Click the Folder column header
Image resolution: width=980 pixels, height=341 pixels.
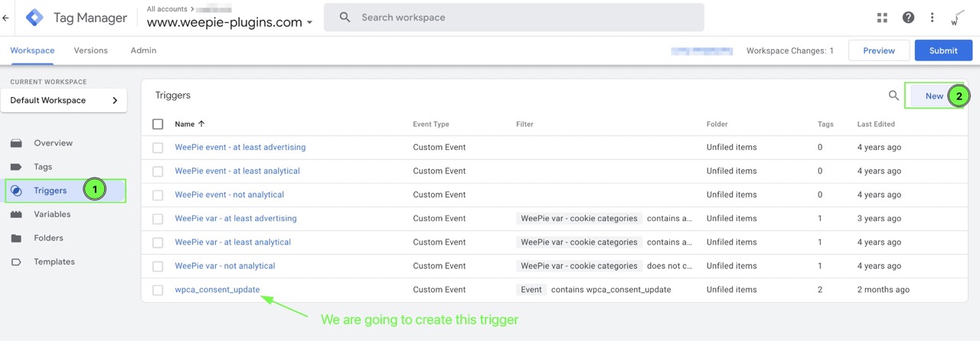click(717, 124)
